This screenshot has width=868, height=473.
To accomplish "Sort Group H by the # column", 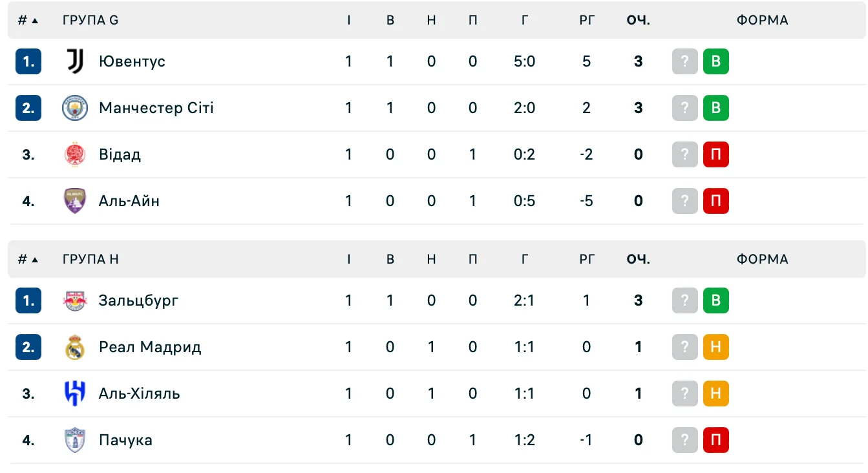I will (x=28, y=259).
